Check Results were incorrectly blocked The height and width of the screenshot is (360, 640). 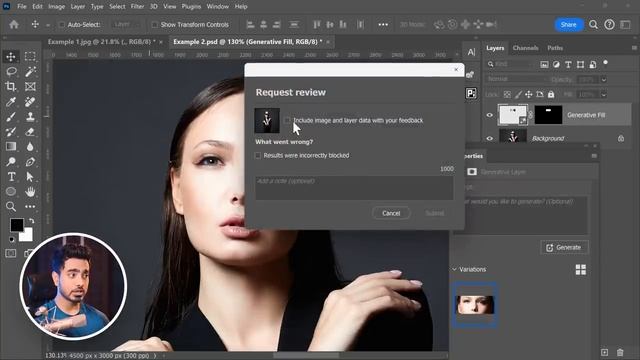[x=258, y=156]
